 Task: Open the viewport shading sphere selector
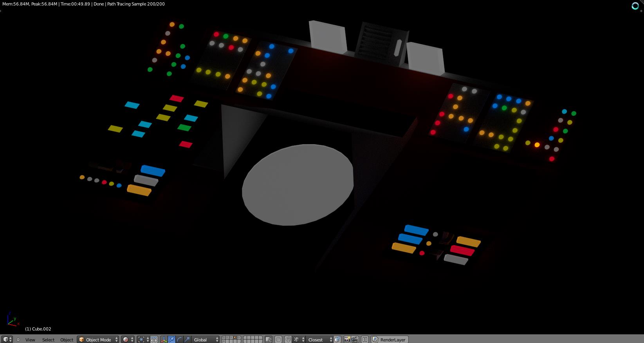coord(128,339)
